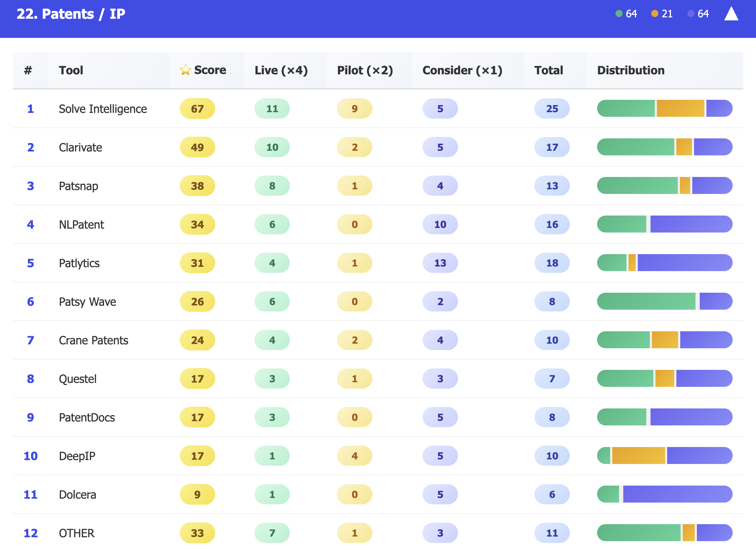Click the OTHER row Total badge 11
Image resolution: width=756 pixels, height=550 pixels.
coord(552,533)
